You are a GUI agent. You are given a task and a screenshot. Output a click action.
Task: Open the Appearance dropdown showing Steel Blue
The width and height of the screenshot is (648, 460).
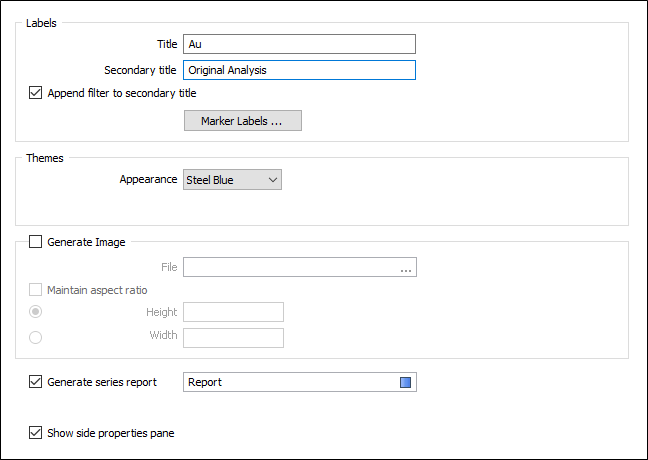pyautogui.click(x=232, y=180)
